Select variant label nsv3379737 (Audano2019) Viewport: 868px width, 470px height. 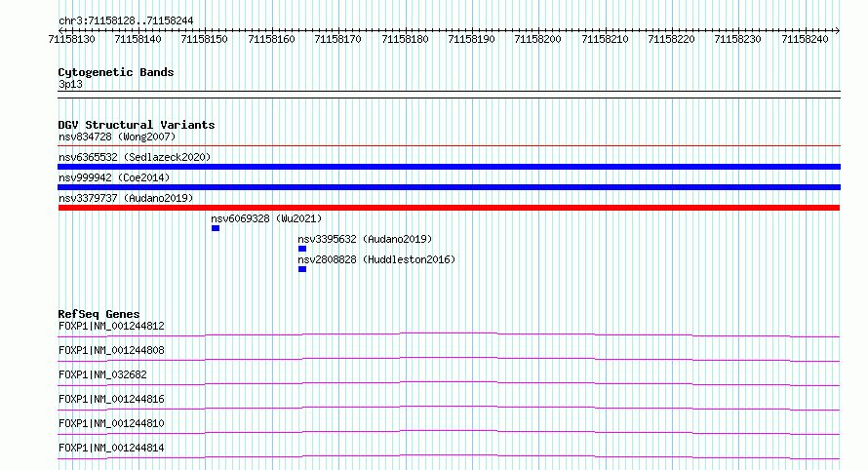(126, 198)
